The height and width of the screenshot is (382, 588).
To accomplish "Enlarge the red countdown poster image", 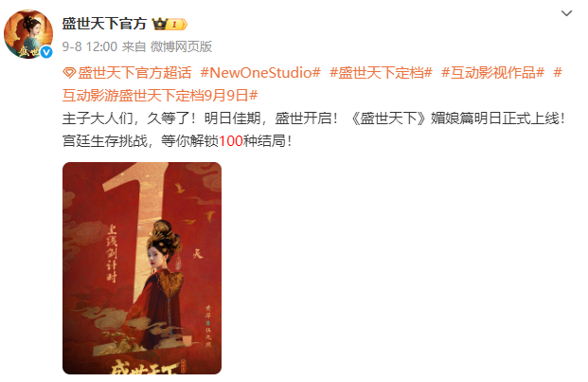I will click(142, 268).
